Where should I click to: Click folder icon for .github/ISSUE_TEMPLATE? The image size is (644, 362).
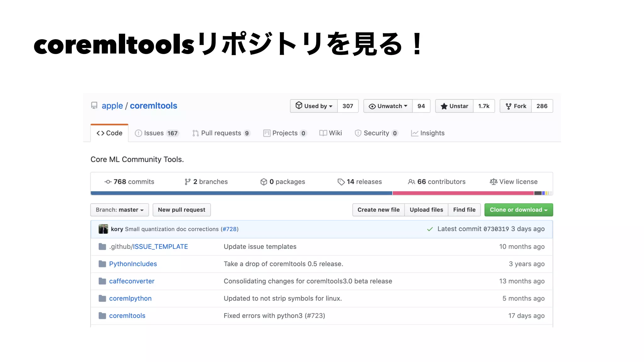point(102,247)
